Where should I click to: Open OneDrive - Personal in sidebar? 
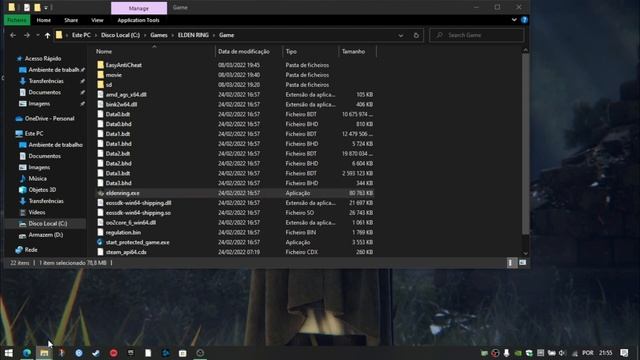[49, 118]
